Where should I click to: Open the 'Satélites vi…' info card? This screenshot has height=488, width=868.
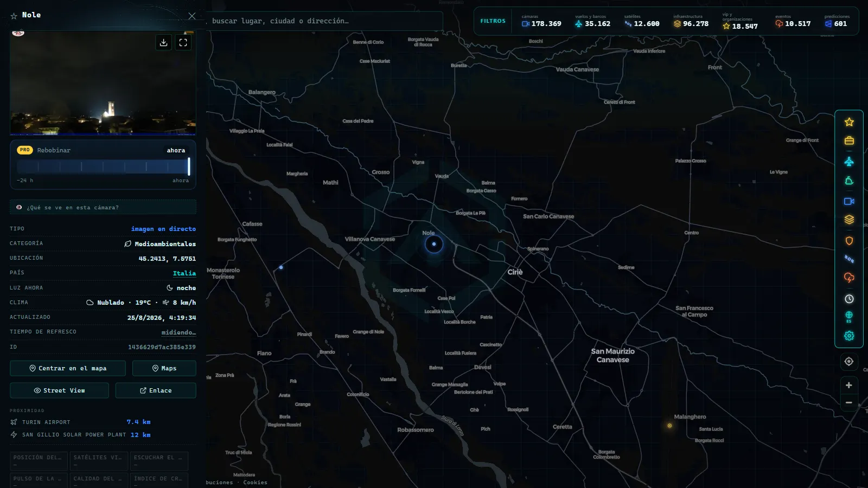tap(99, 460)
